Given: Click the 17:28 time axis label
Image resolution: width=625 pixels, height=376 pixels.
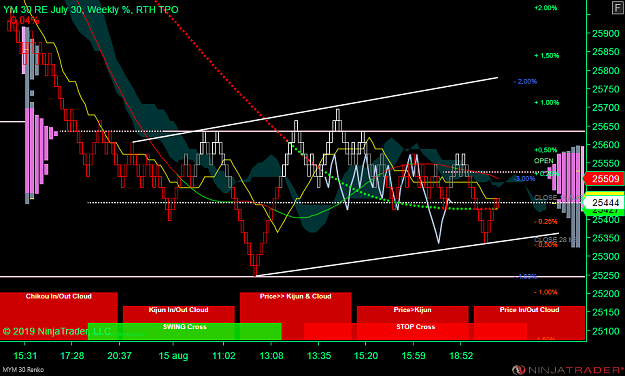Looking at the screenshot, I should (x=72, y=355).
